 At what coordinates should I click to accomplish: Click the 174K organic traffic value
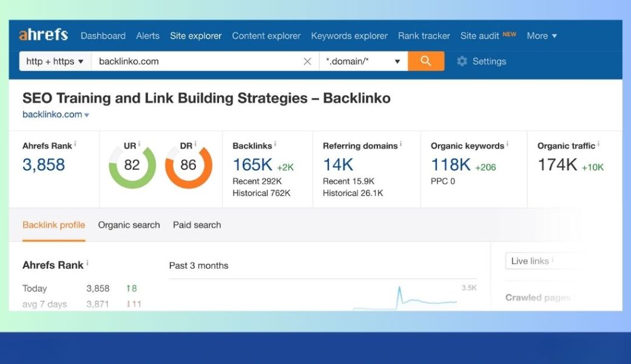(x=558, y=164)
